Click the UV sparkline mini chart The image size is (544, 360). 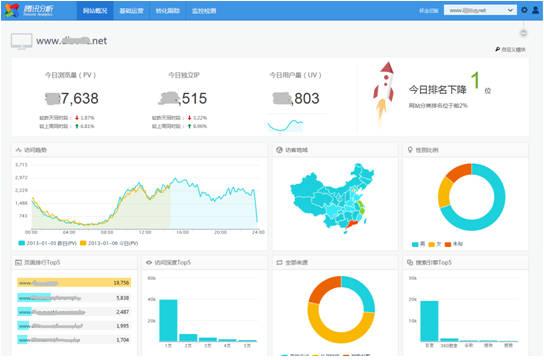click(285, 125)
